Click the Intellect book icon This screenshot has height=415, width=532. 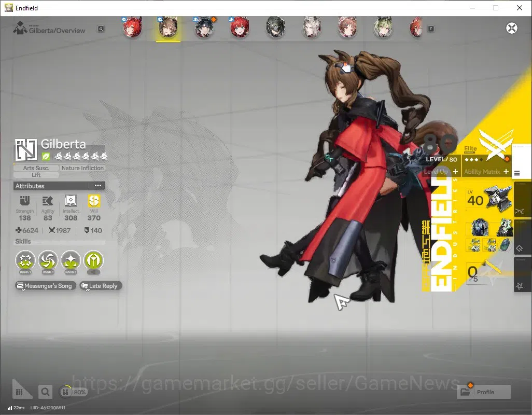point(71,201)
